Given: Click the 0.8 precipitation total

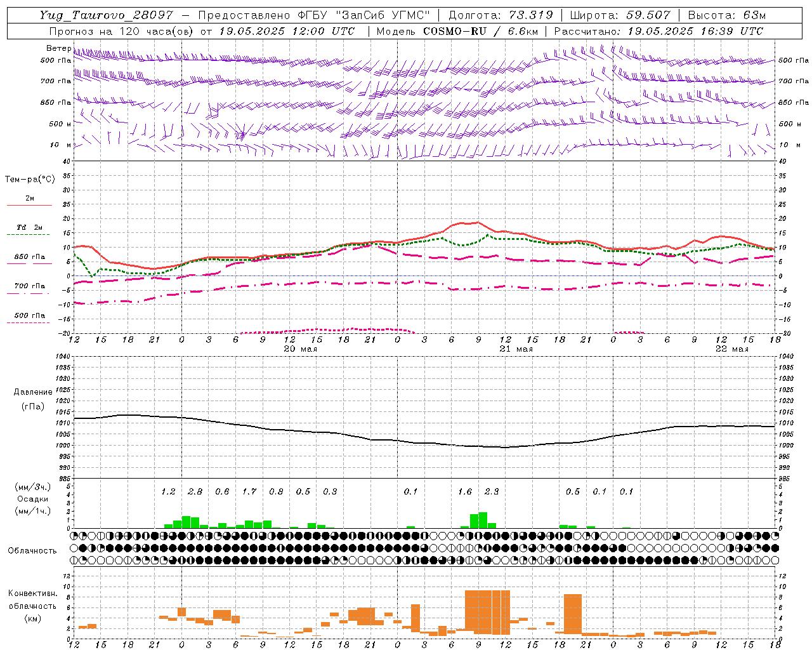Looking at the screenshot, I should [276, 491].
